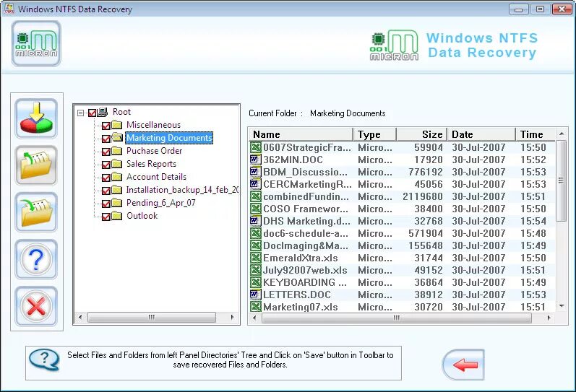Sort file list by Name column

[301, 134]
